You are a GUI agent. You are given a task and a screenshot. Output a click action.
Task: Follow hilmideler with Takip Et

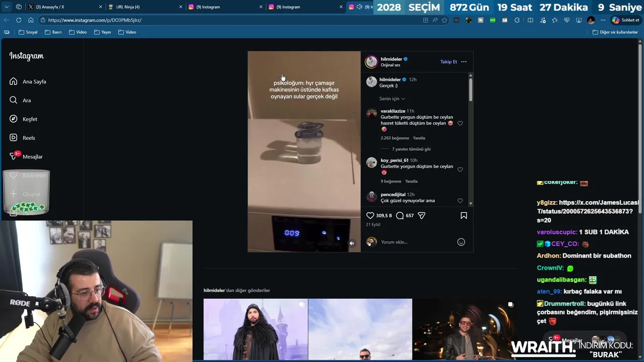tap(449, 62)
